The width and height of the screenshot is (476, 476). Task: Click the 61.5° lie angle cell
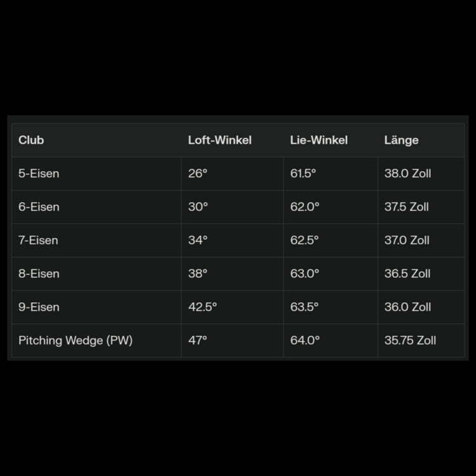tap(303, 173)
